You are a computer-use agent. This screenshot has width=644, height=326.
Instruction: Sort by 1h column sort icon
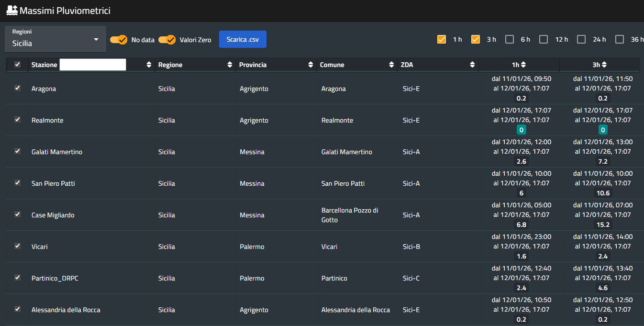(x=523, y=65)
